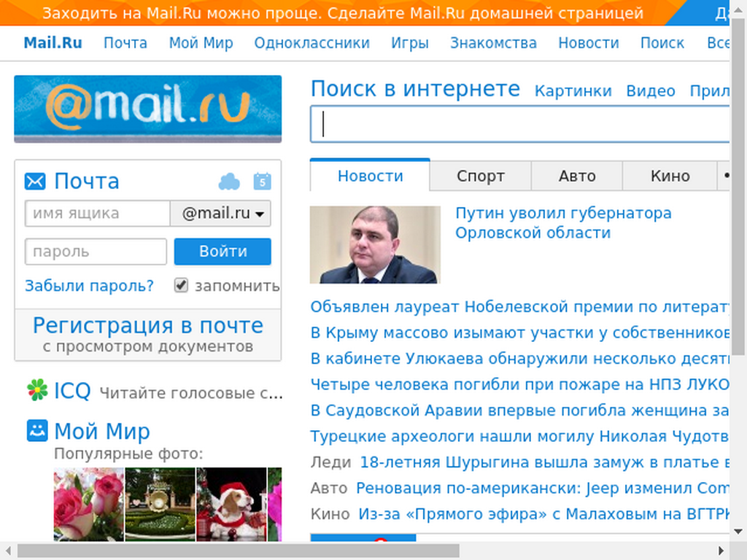Click the horizontal scrollbar thumb
Screen dimensions: 747x560
tap(239, 551)
